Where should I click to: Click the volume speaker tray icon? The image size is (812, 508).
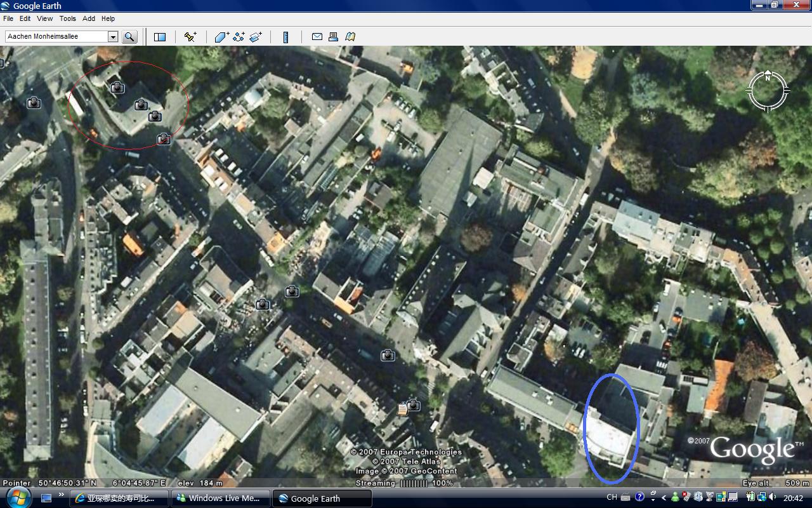[x=773, y=497]
